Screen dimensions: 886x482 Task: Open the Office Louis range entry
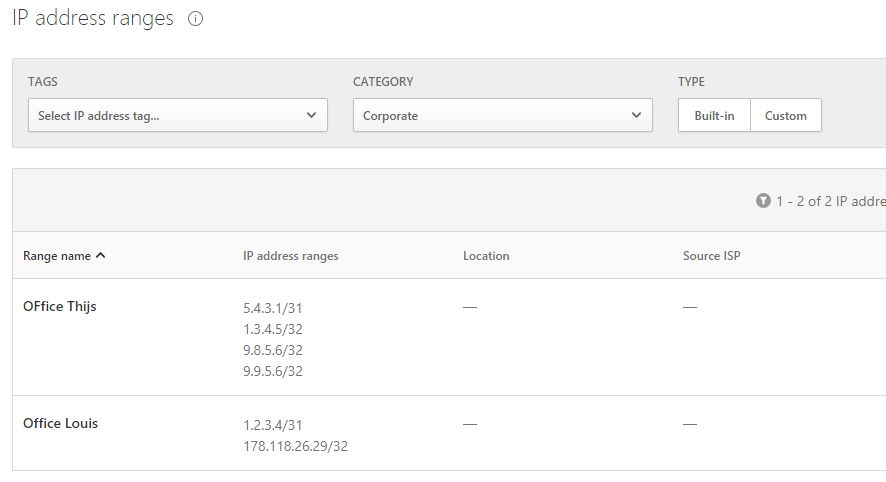[x=60, y=424]
